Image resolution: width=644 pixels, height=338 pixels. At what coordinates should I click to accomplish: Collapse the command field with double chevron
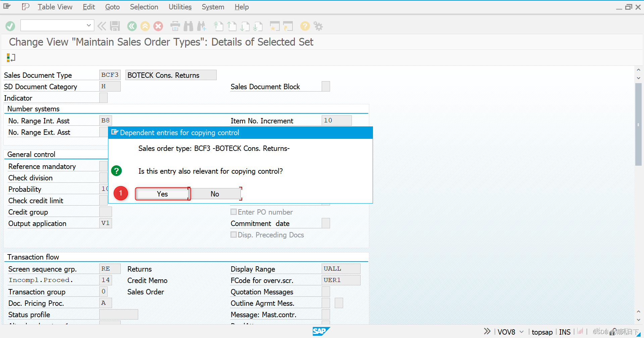(x=102, y=26)
